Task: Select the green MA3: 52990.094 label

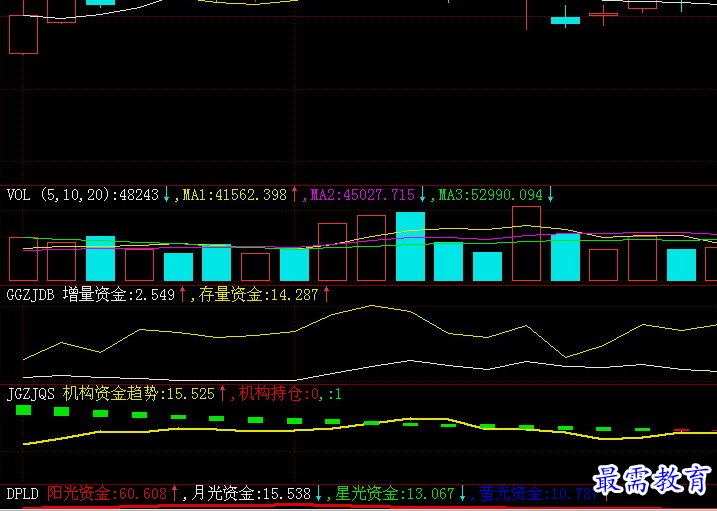Action: (x=490, y=194)
